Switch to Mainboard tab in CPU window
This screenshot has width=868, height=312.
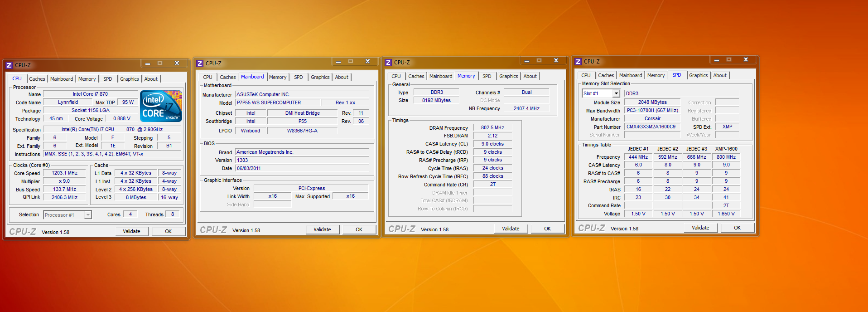tap(62, 79)
